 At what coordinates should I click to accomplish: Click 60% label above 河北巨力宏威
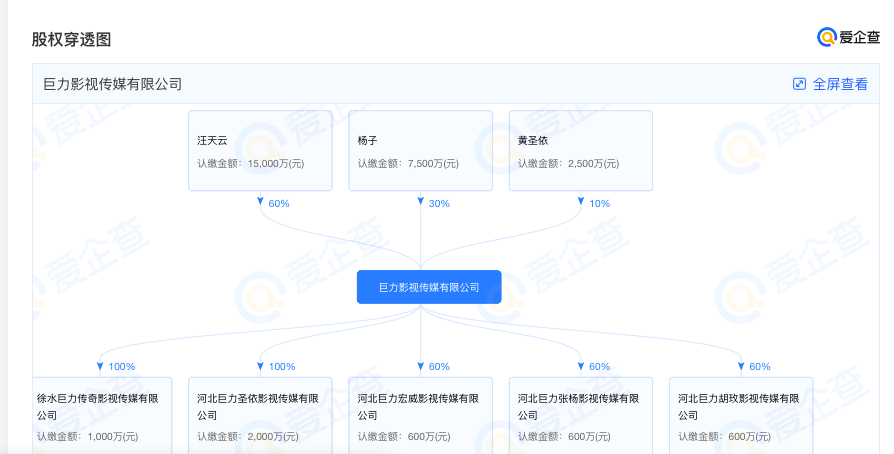[x=439, y=367]
